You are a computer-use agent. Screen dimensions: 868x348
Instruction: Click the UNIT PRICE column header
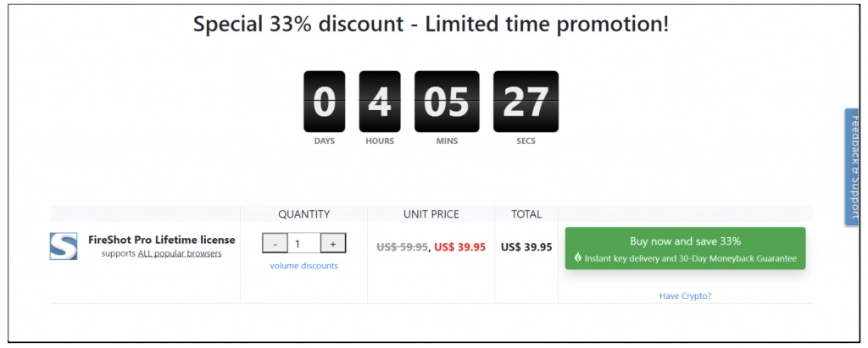click(431, 214)
